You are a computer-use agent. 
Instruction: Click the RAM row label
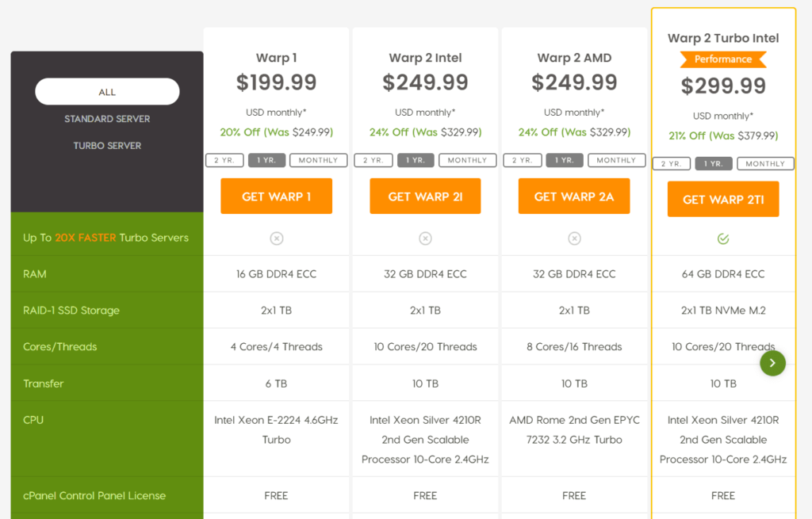[x=35, y=274]
